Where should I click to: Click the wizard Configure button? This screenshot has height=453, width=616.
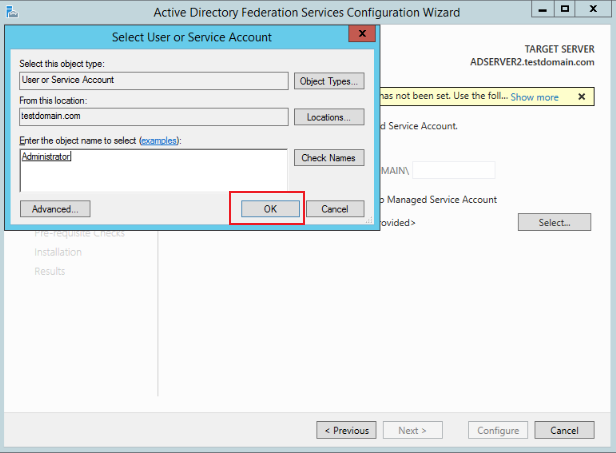(498, 430)
